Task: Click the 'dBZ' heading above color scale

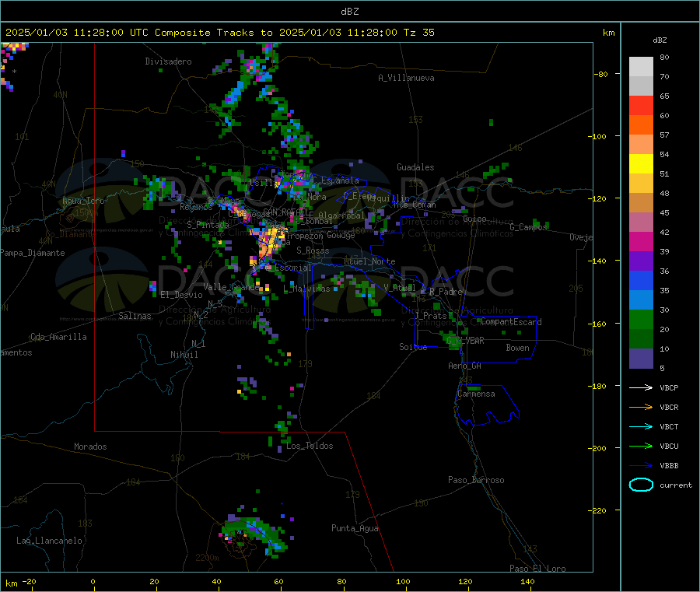Action: tap(660, 40)
